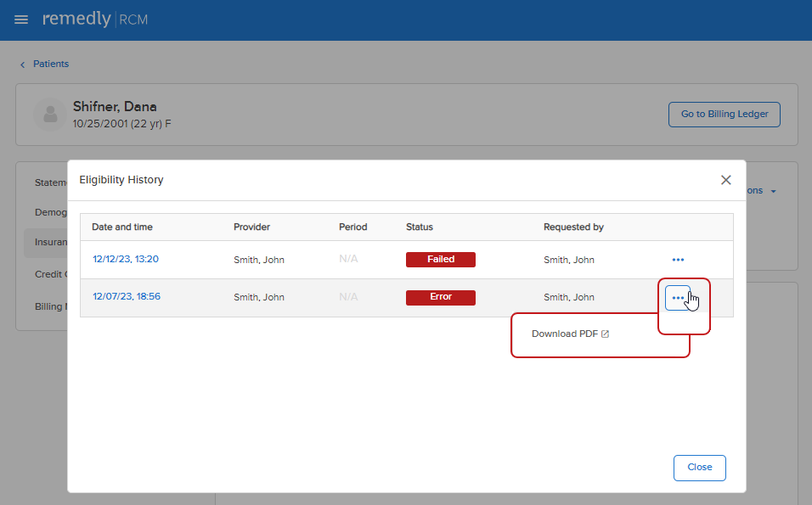Open the three-dot menu for the 12/12/23 row

(x=678, y=260)
